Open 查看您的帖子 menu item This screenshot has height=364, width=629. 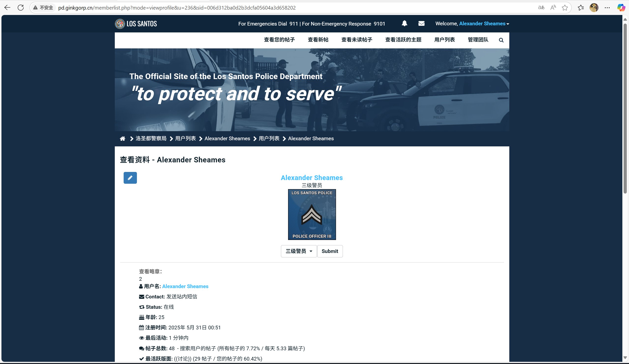coord(279,40)
